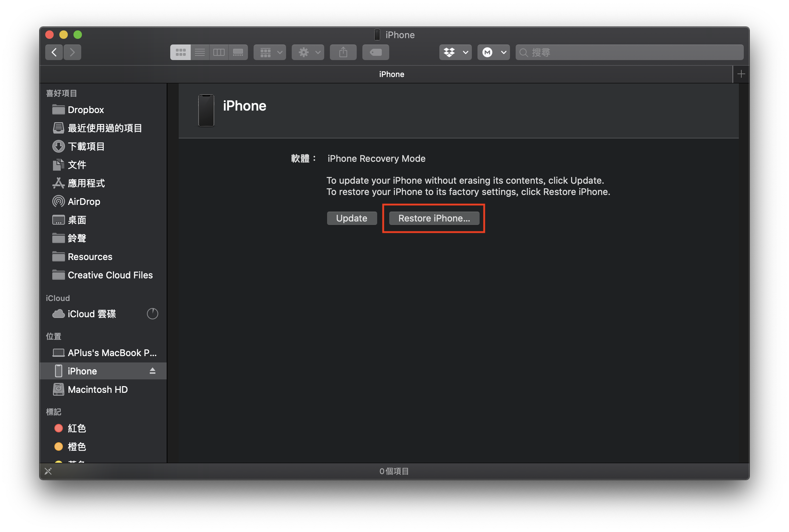Add a new tab with plus button
789x532 pixels.
741,74
